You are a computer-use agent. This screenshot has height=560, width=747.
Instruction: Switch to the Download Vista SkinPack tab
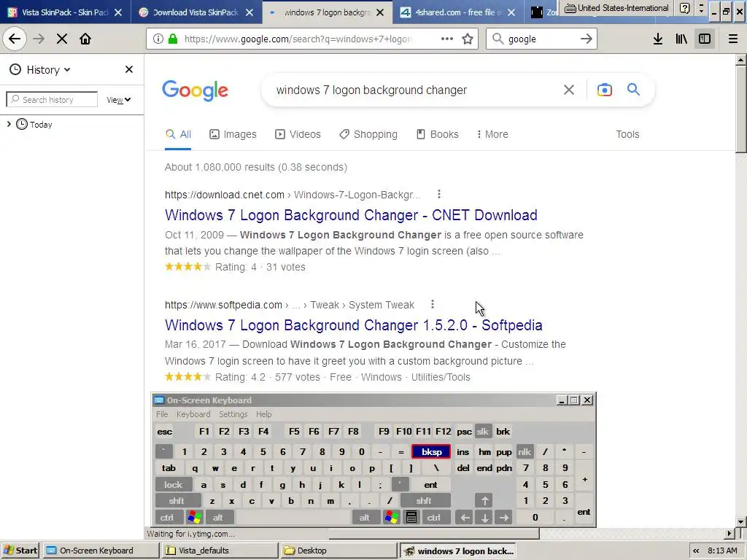pos(196,12)
